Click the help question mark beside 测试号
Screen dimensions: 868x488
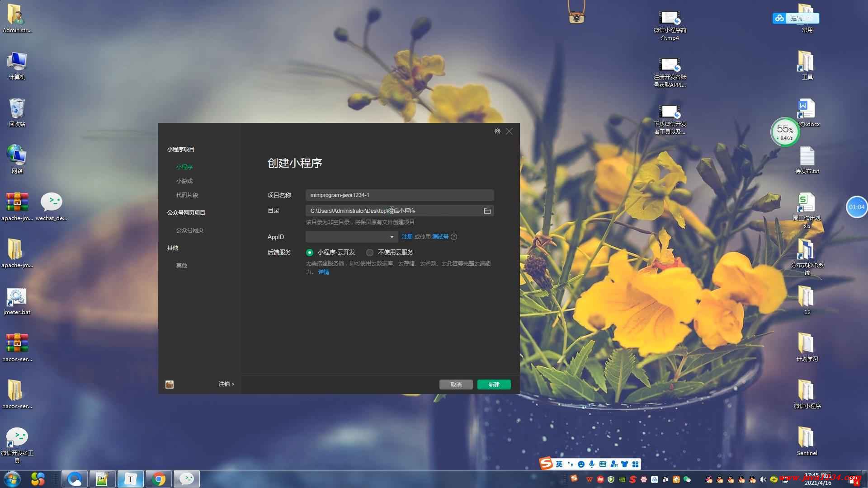click(454, 237)
